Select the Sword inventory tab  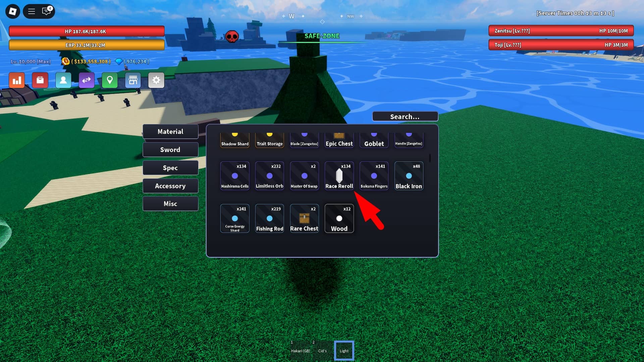[x=170, y=149]
